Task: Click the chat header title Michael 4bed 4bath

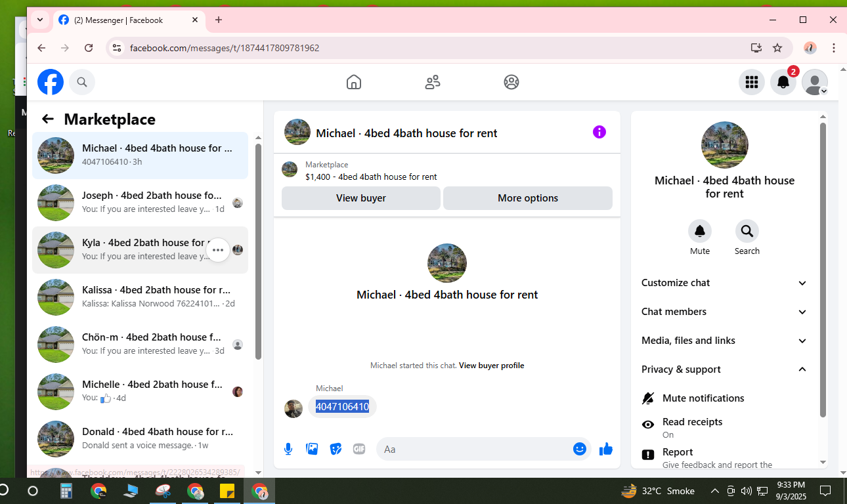Action: tap(406, 133)
